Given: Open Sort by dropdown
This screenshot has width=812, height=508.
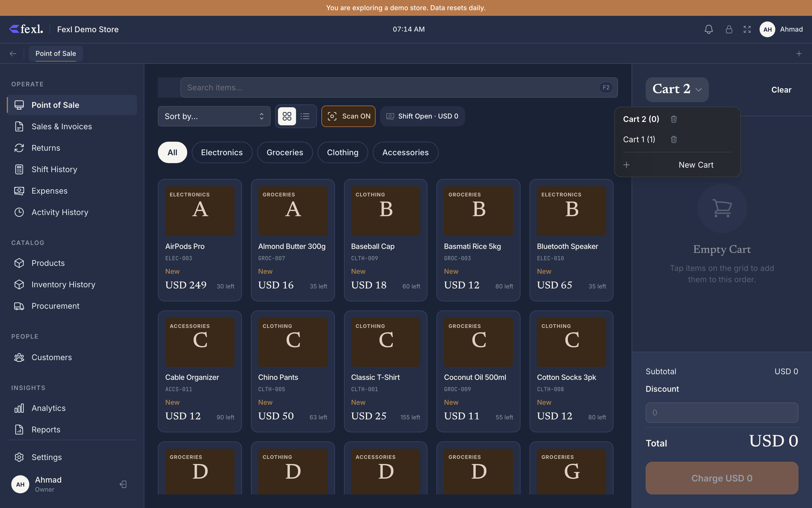Looking at the screenshot, I should pyautogui.click(x=214, y=116).
